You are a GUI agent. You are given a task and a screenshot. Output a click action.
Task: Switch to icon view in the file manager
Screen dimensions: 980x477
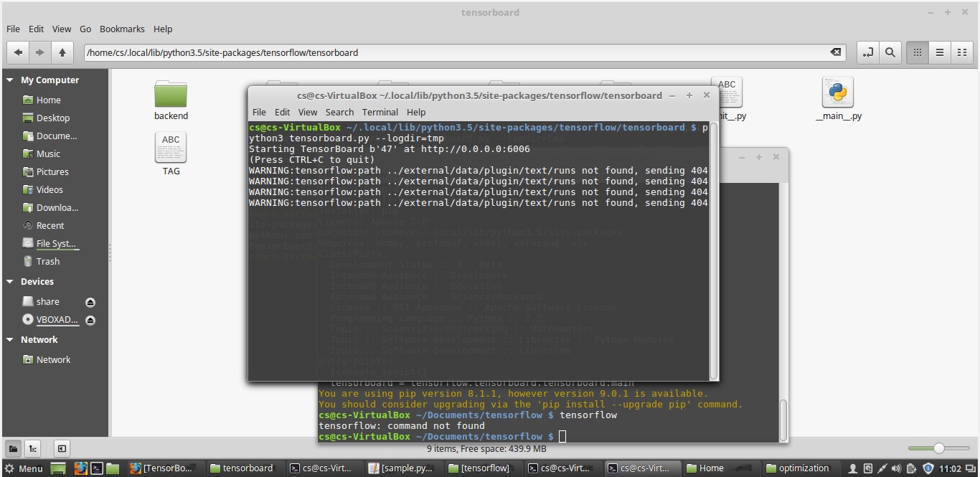(917, 52)
